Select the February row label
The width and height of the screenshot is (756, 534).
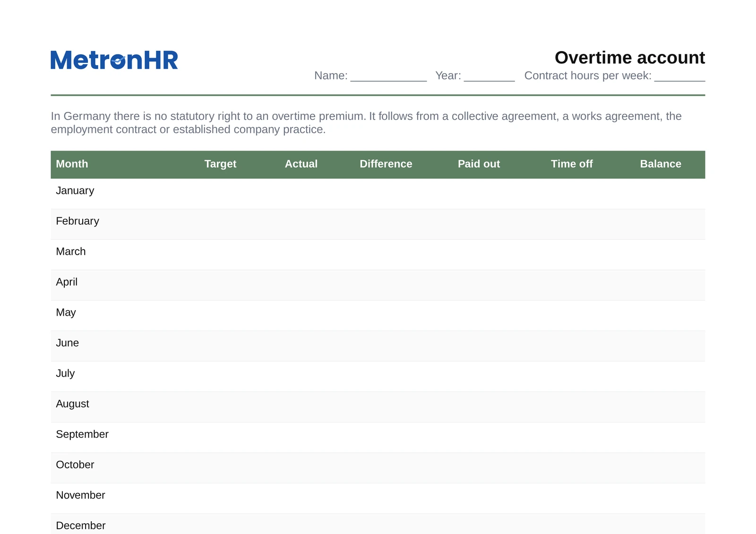click(x=77, y=221)
